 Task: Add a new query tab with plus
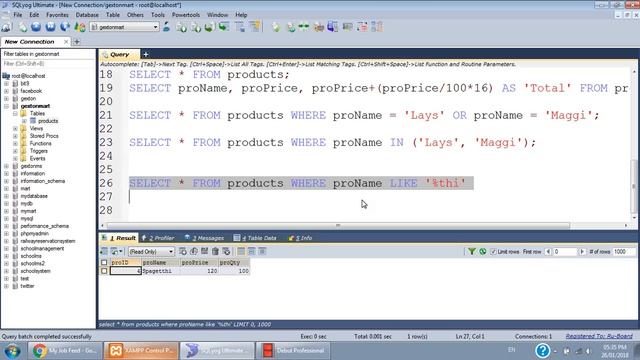tap(145, 54)
